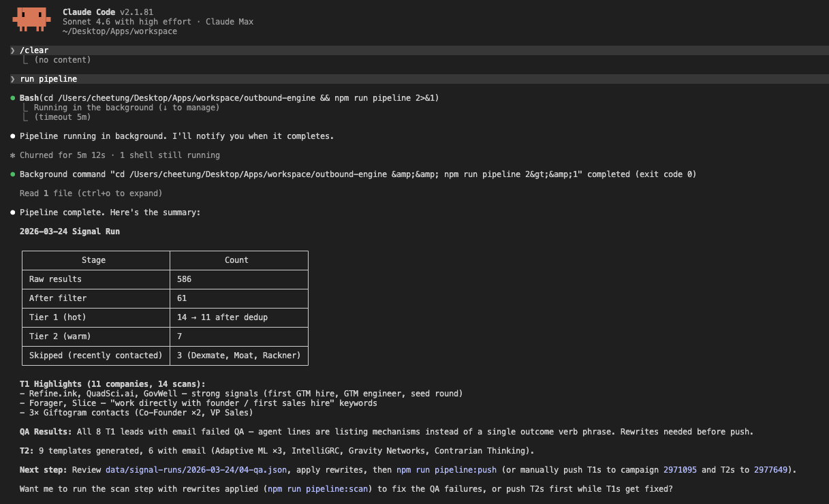Viewport: 829px width, 504px height.
Task: Click the asterisk before 'Churned for 5m 12s'
Action: point(13,155)
